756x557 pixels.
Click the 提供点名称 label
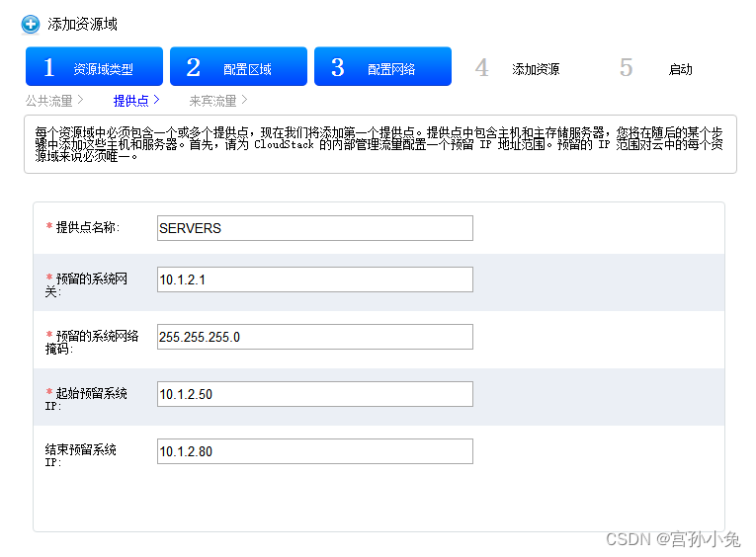click(82, 227)
